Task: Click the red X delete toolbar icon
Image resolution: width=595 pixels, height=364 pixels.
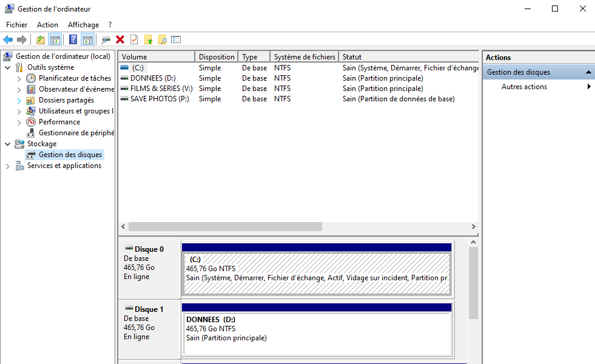Action: (x=120, y=39)
